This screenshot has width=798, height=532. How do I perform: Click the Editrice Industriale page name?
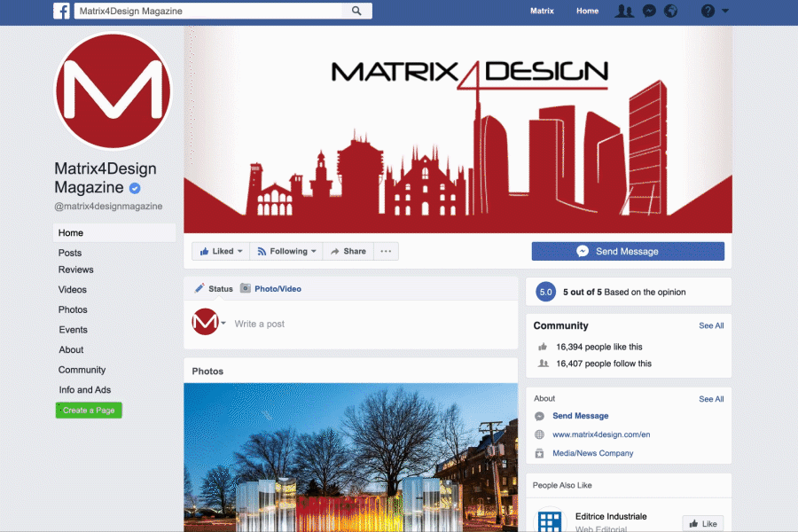pyautogui.click(x=611, y=516)
